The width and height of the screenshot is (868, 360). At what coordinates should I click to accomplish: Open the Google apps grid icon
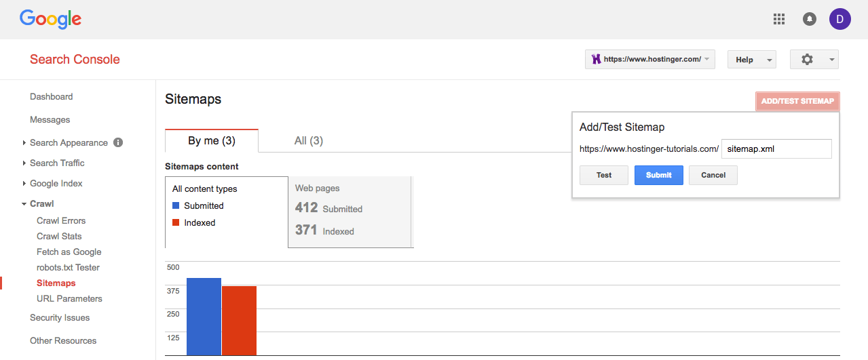(779, 19)
